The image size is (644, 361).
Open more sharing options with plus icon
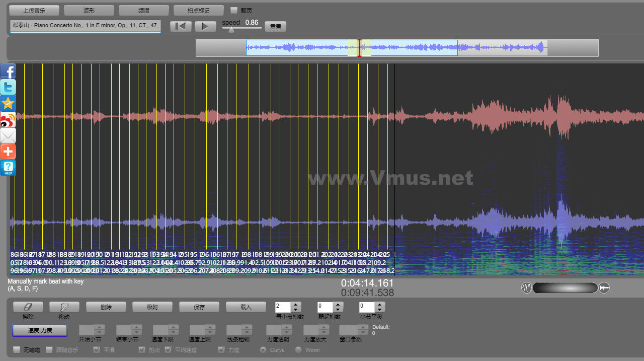pyautogui.click(x=8, y=152)
